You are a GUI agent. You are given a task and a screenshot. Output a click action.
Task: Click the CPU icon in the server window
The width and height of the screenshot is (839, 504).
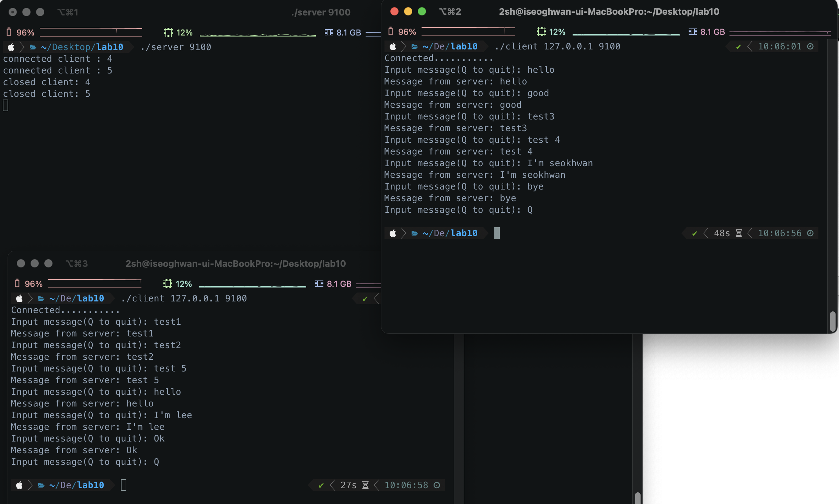tap(168, 33)
